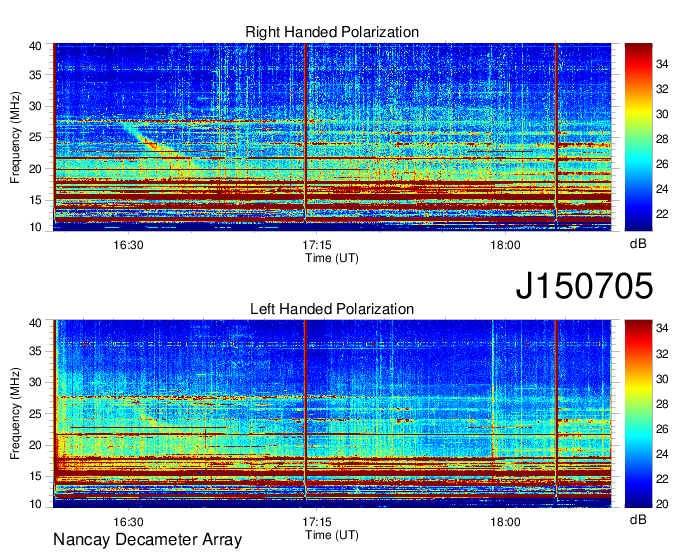Click the '22' value on top color bar
Image resolution: width=680 pixels, height=552 pixels.
[662, 214]
